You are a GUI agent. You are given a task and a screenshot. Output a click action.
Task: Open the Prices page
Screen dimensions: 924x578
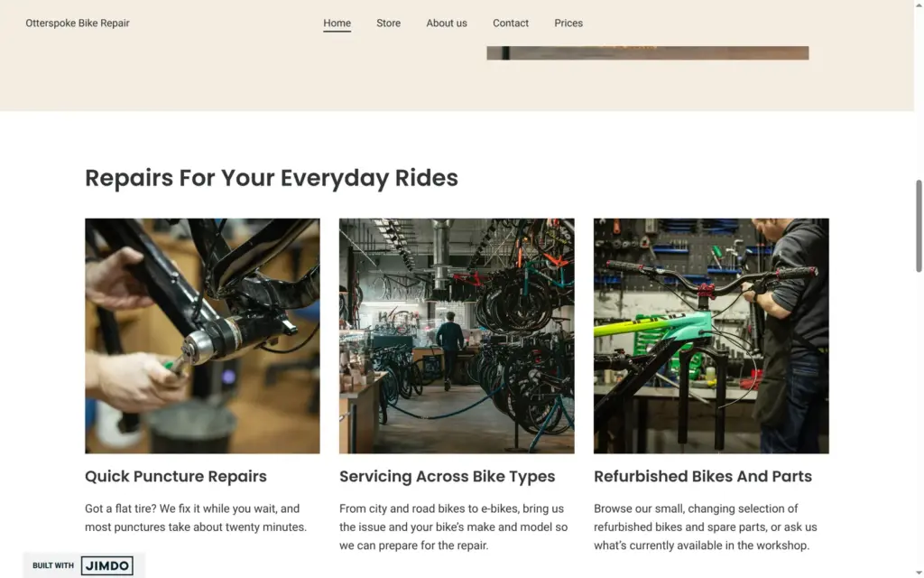click(568, 23)
